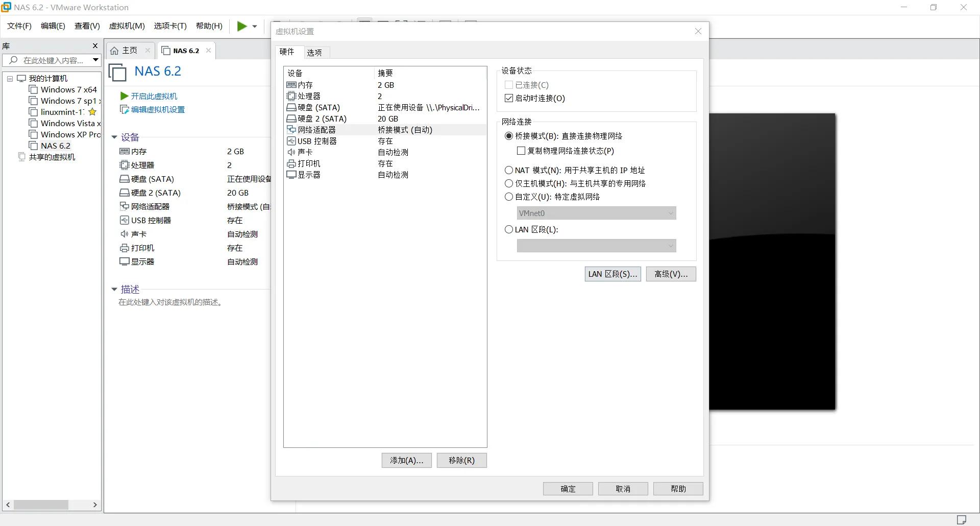Open the VMnet0 network dropdown

coord(669,213)
